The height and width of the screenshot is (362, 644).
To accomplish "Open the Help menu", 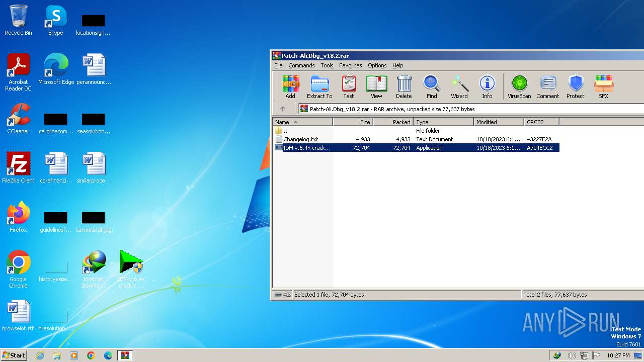I will [x=398, y=65].
